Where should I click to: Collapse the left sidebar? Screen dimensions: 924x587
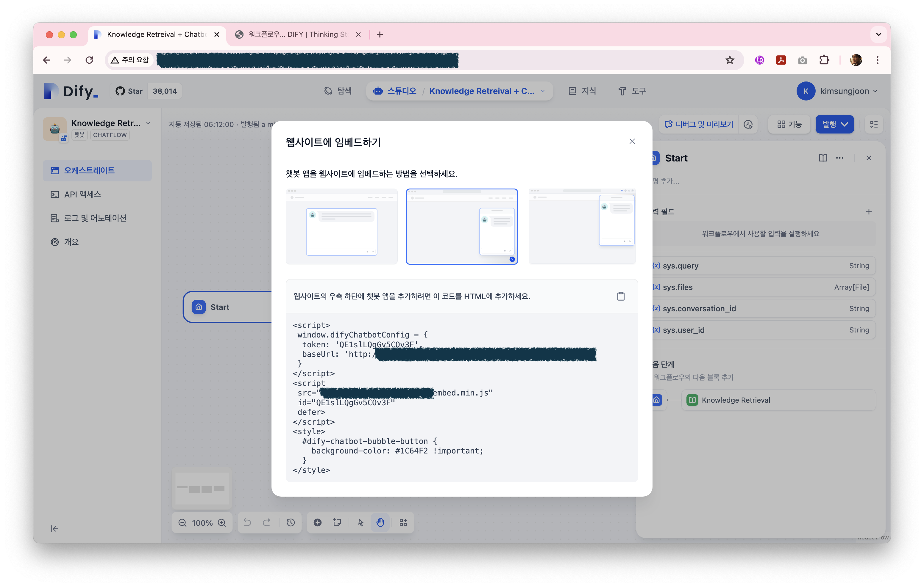click(x=54, y=529)
